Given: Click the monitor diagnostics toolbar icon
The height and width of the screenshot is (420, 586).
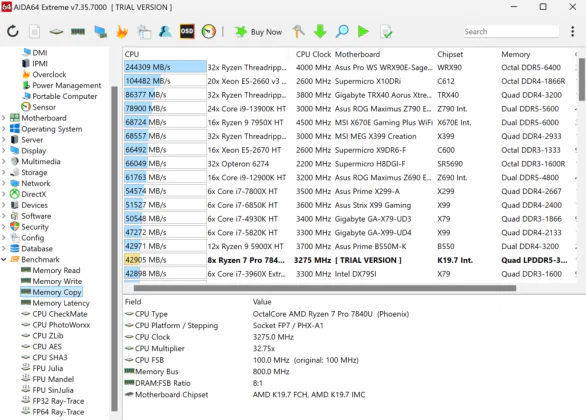Looking at the screenshot, I should (101, 32).
